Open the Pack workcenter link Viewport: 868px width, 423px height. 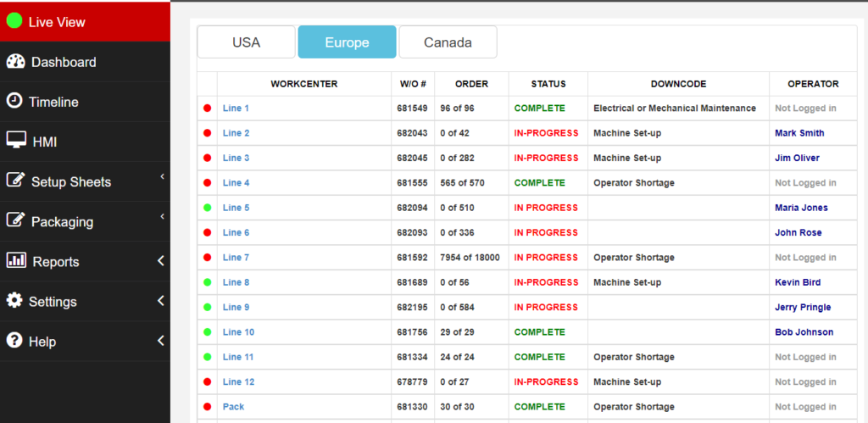click(x=233, y=406)
